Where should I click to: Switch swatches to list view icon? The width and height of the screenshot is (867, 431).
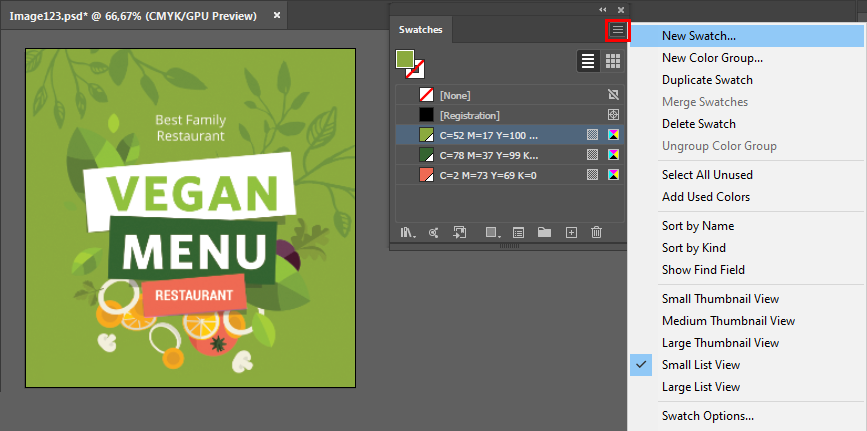point(589,61)
